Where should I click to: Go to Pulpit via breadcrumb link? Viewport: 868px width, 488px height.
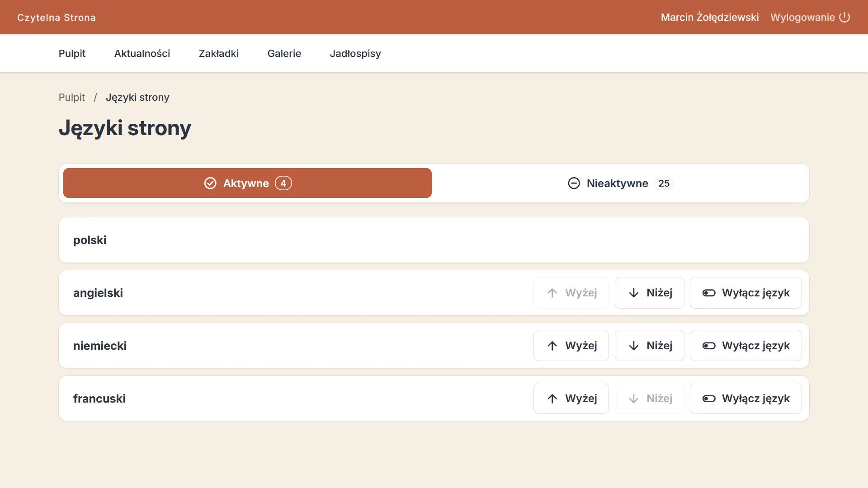coord(71,97)
